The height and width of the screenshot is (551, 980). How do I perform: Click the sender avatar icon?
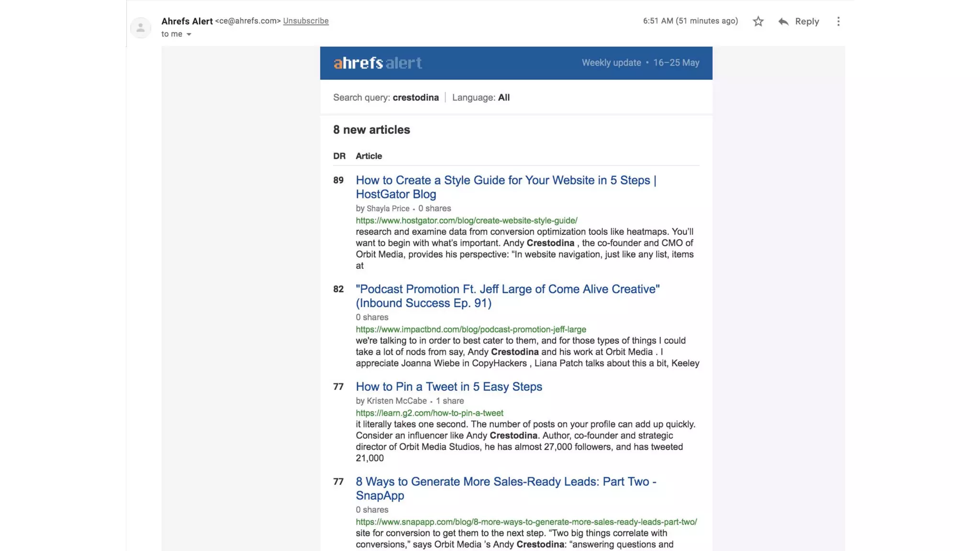pyautogui.click(x=141, y=28)
